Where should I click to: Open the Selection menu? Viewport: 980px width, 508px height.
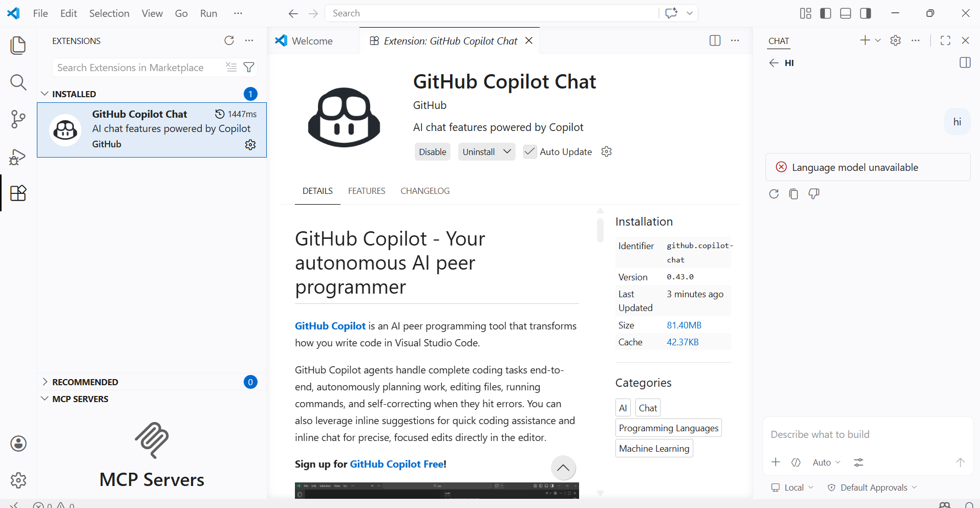coord(109,13)
